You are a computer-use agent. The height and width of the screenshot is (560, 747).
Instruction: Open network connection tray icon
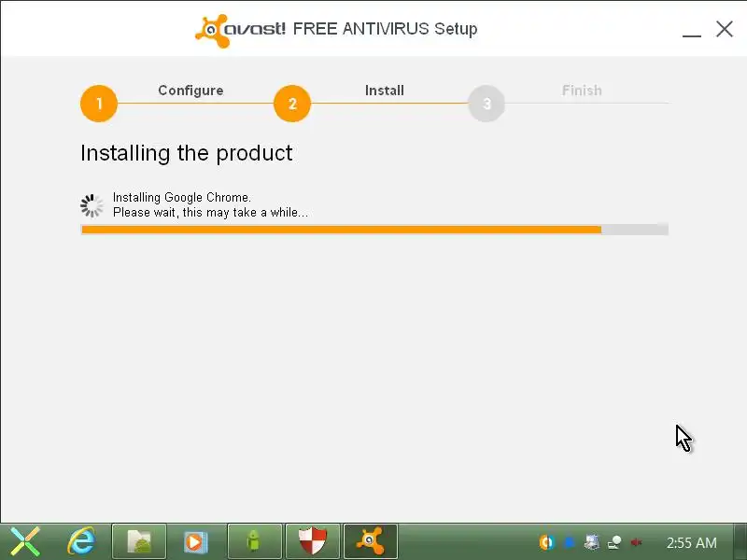614,542
